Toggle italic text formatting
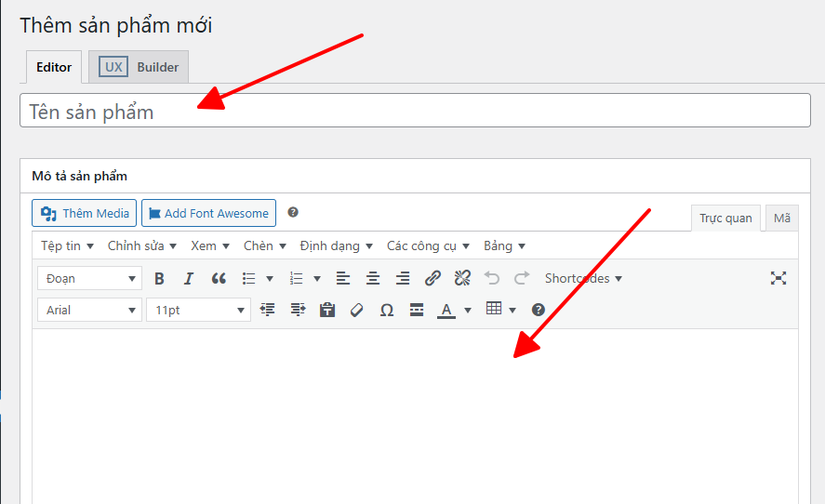 189,278
